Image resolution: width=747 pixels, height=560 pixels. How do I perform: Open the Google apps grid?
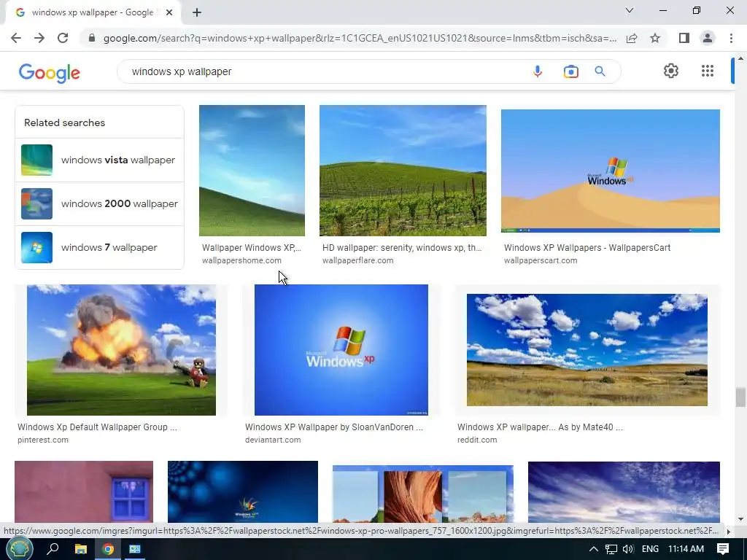[x=708, y=71]
